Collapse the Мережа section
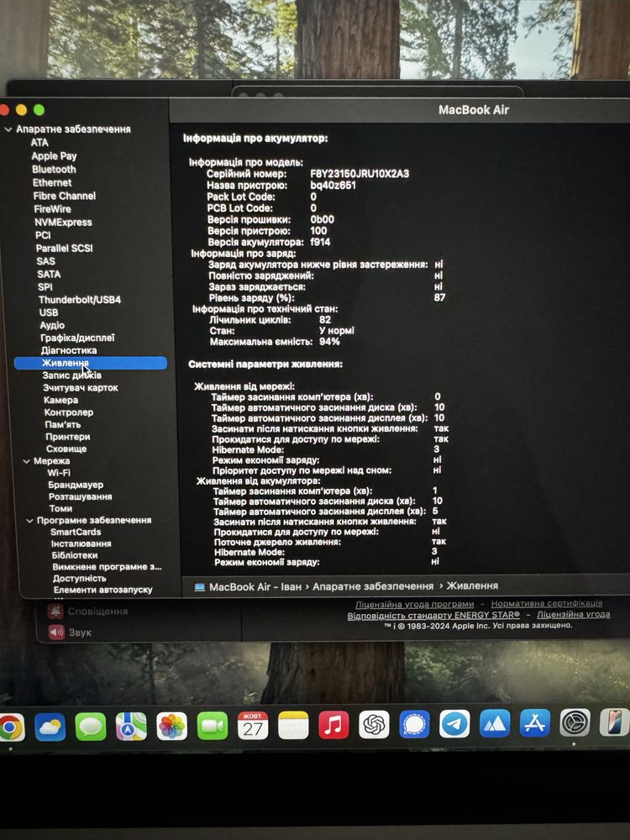The width and height of the screenshot is (630, 840). (x=26, y=460)
